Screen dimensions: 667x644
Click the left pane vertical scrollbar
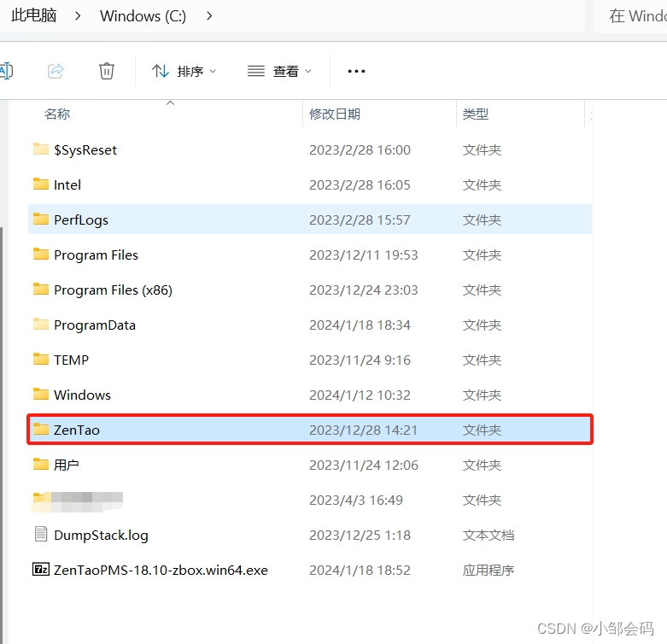click(x=1, y=434)
